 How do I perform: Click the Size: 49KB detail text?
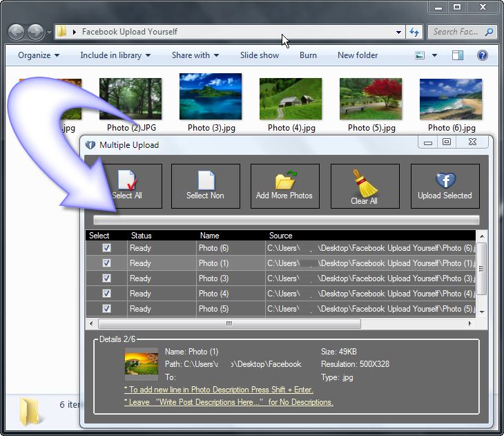pyautogui.click(x=339, y=352)
